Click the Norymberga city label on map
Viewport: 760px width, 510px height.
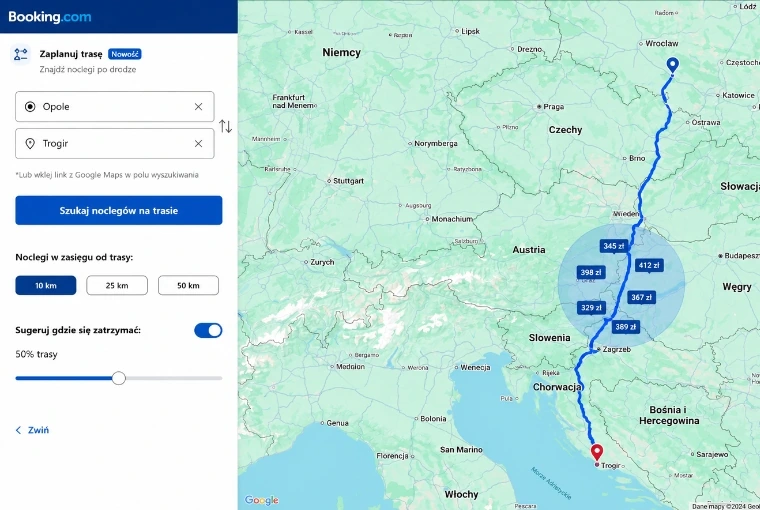coord(436,143)
